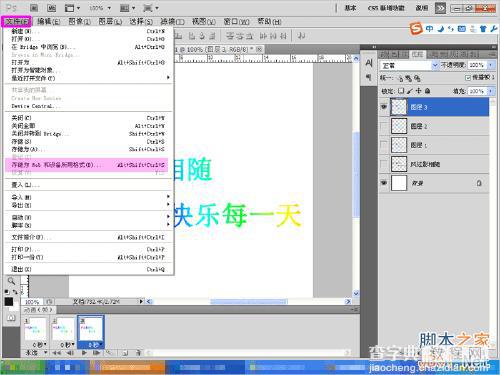Swap foreground and background colors icon
The image size is (500, 375).
click(x=15, y=292)
